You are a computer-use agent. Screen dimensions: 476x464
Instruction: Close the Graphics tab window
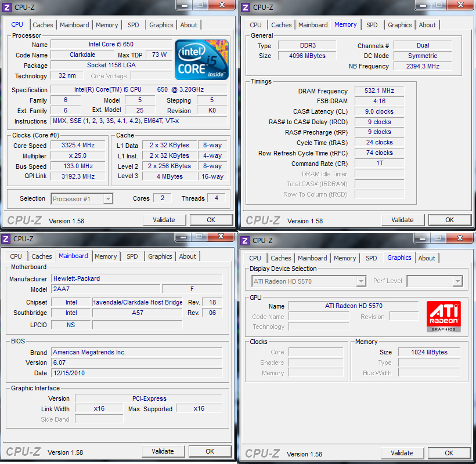[460, 238]
